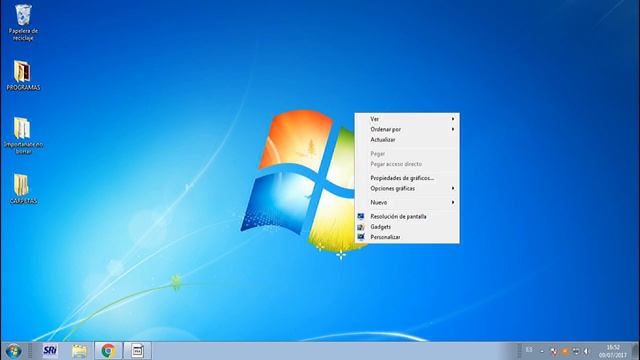Open the Ordenar por submenu
The width and height of the screenshot is (640, 360).
click(407, 129)
